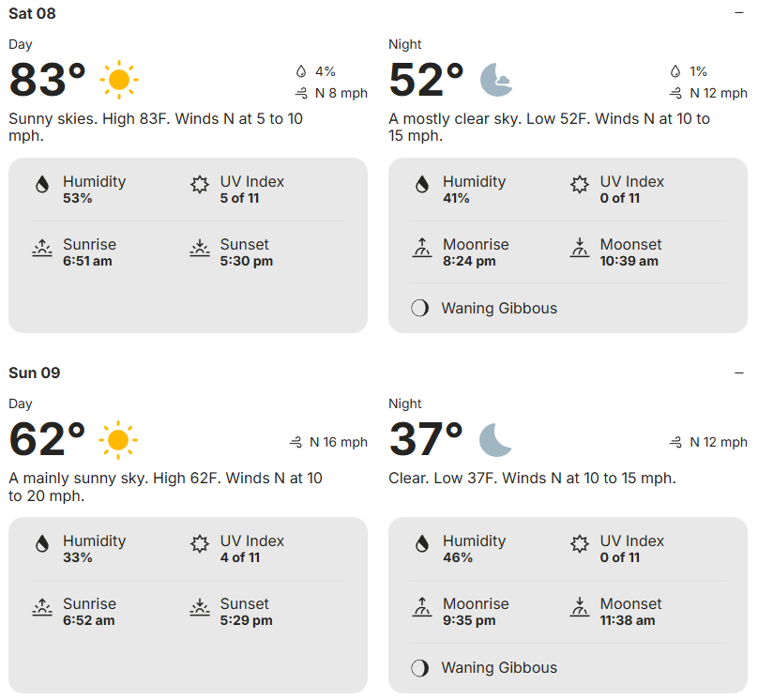Click the clear night moon icon for Sun 09

[x=494, y=440]
